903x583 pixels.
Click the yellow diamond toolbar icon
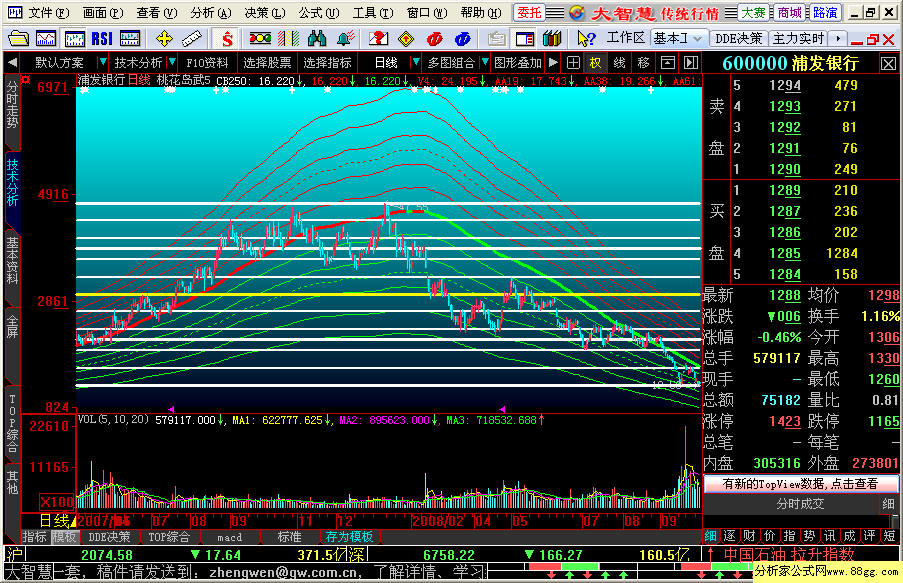pyautogui.click(x=406, y=39)
